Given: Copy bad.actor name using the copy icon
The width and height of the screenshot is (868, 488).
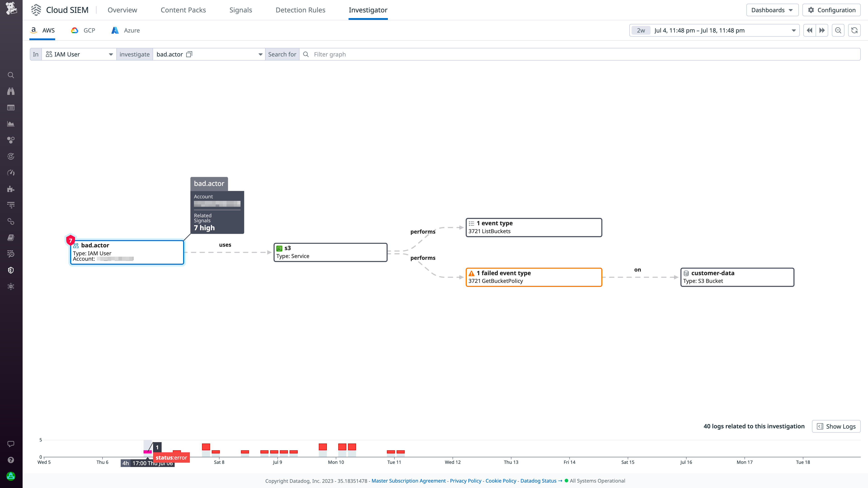Looking at the screenshot, I should click(x=189, y=54).
